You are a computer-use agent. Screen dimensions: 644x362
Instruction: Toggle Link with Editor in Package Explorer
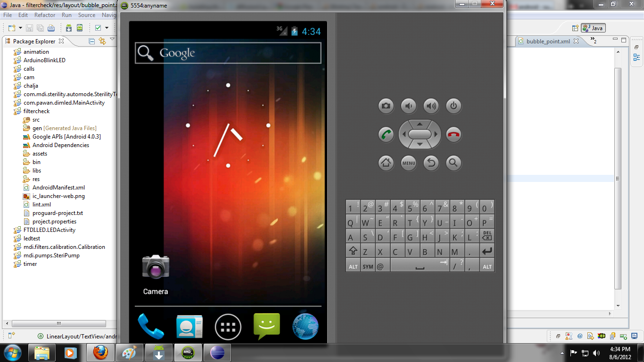(x=102, y=41)
